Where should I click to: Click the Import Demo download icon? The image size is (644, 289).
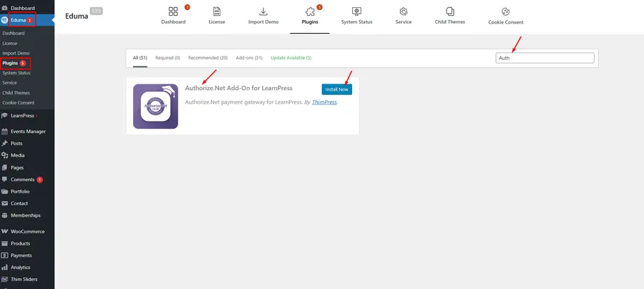[x=263, y=12]
